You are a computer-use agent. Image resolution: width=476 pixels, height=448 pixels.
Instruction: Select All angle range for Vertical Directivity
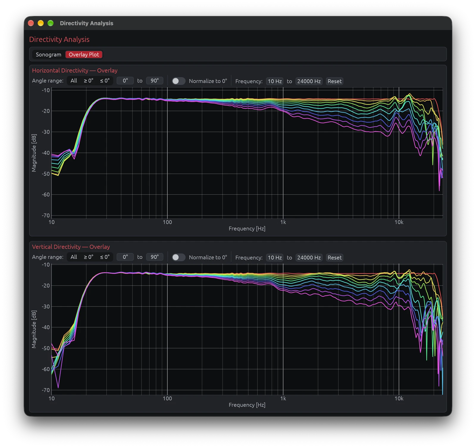click(x=74, y=257)
